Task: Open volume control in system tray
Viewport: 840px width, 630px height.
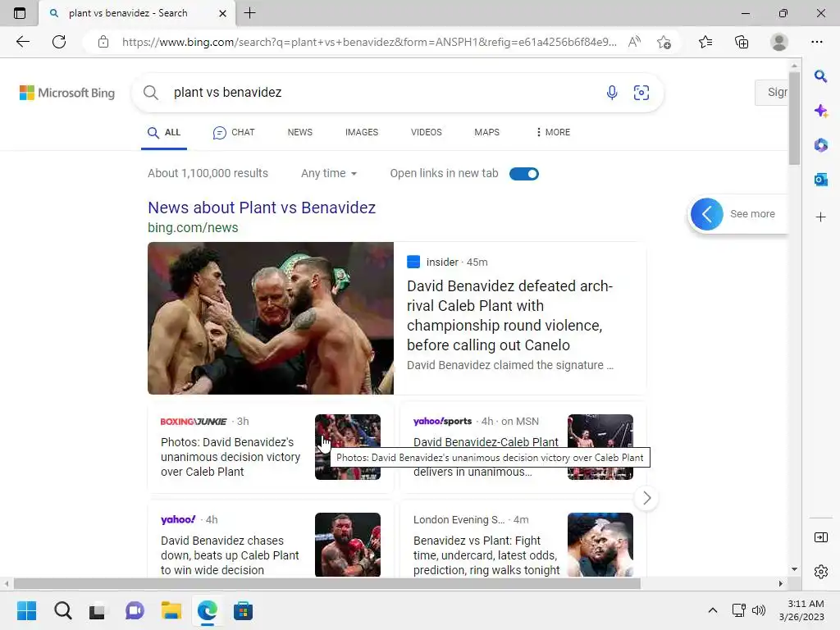Action: click(759, 610)
